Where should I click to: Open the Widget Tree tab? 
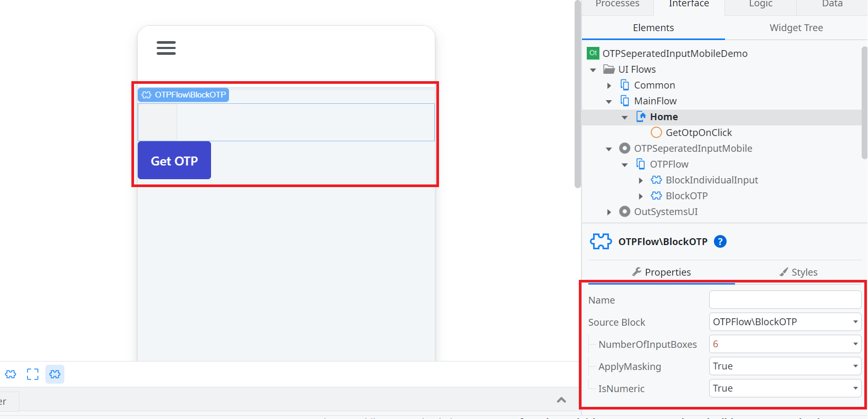[x=796, y=28]
